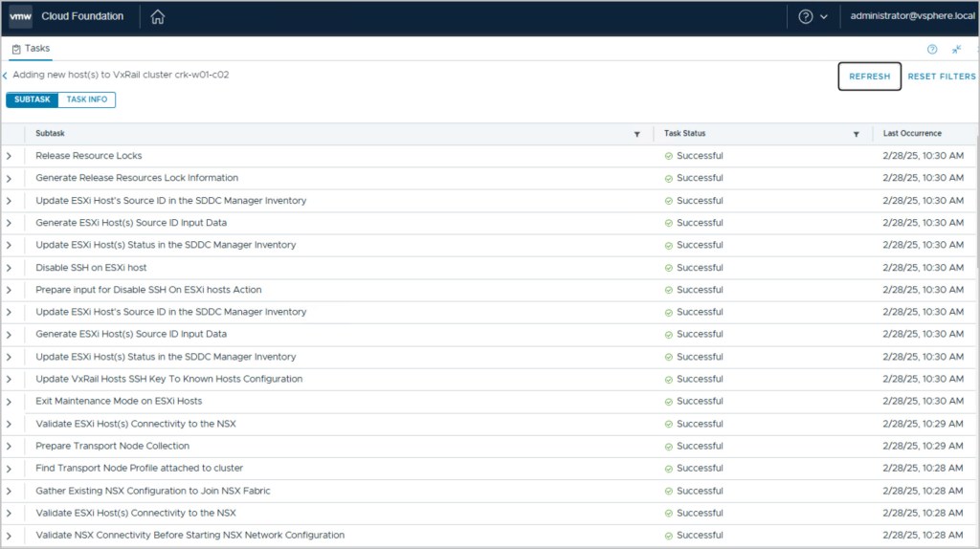Open the help circle icon in the top bar
Viewport: 980px width, 549px height.
(806, 17)
